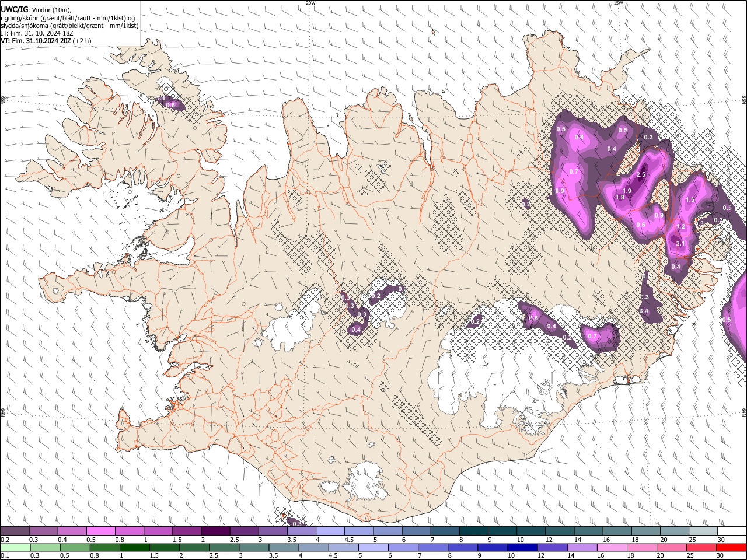Click the '20W' longitude label at top
The height and width of the screenshot is (560, 747).
tap(310, 3)
